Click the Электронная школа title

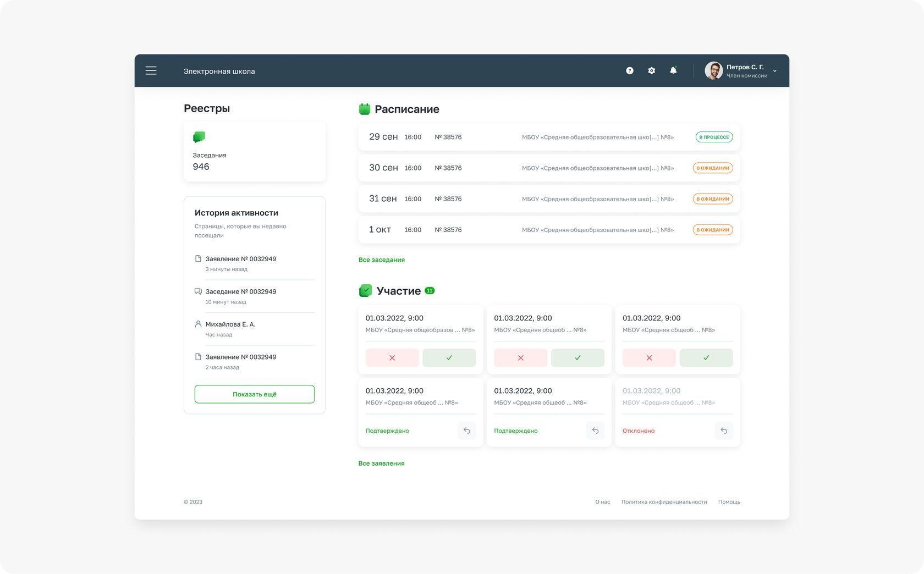pos(219,71)
